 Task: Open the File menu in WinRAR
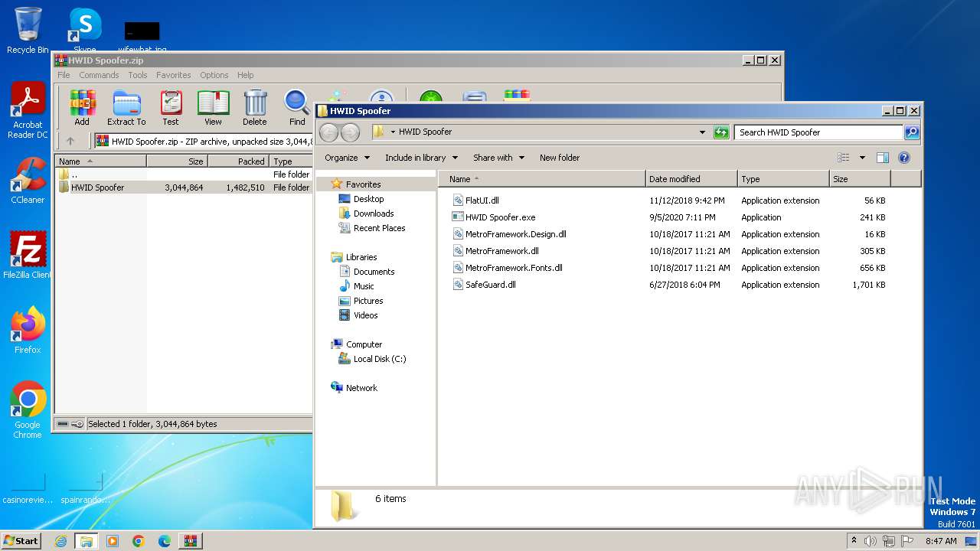click(x=64, y=75)
